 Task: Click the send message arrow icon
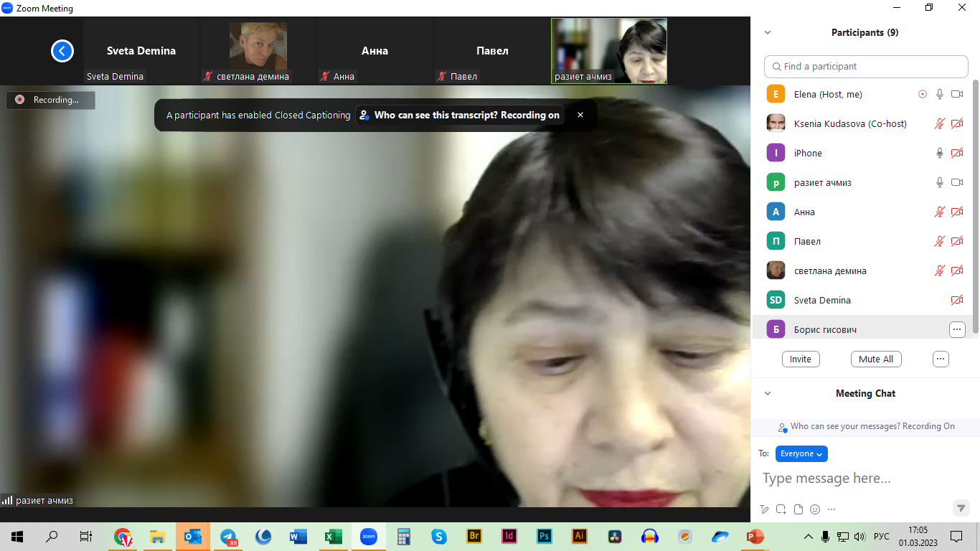961,508
